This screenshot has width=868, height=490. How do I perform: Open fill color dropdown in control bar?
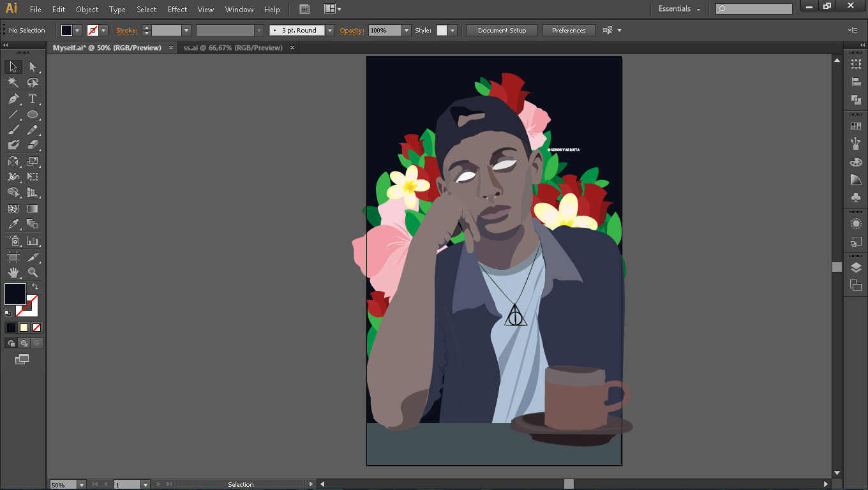pyautogui.click(x=77, y=30)
